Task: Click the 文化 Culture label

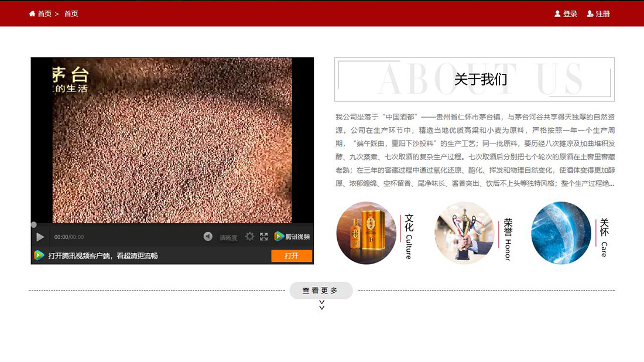Action: [x=409, y=236]
